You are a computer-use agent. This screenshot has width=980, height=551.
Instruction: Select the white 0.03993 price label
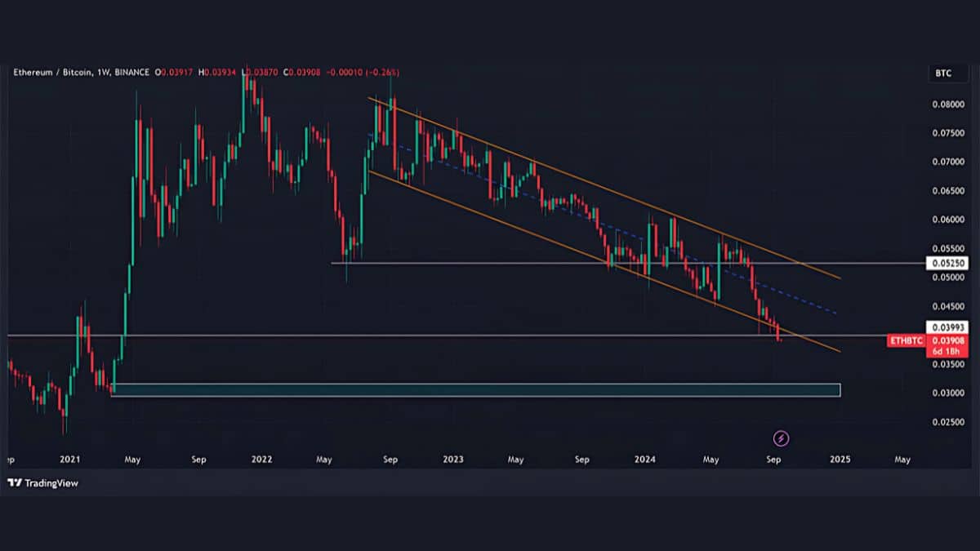point(947,326)
